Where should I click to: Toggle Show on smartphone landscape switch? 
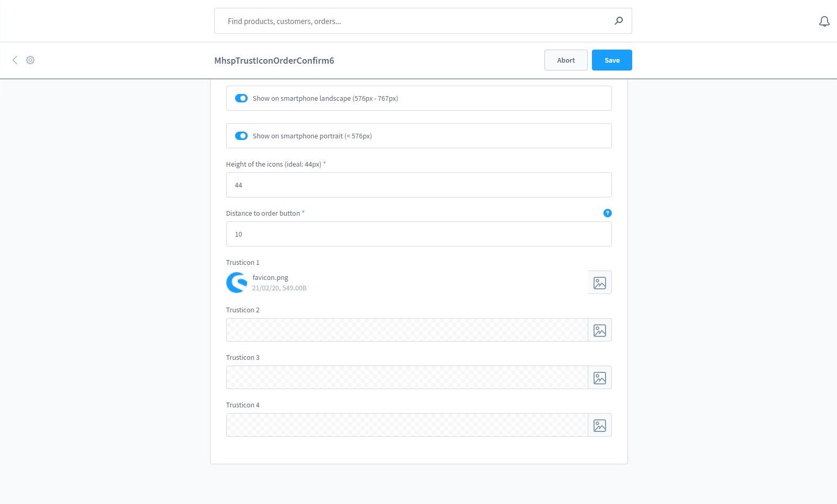(241, 98)
